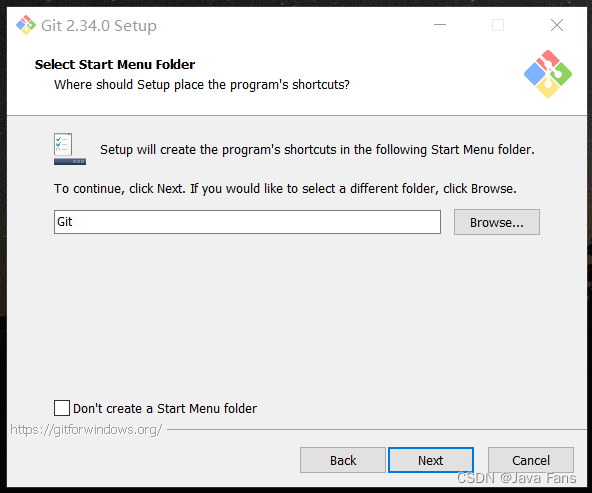Screen dimensions: 592x493
Task: Click the Select Start Menu Folder heading
Action: pyautogui.click(x=115, y=65)
